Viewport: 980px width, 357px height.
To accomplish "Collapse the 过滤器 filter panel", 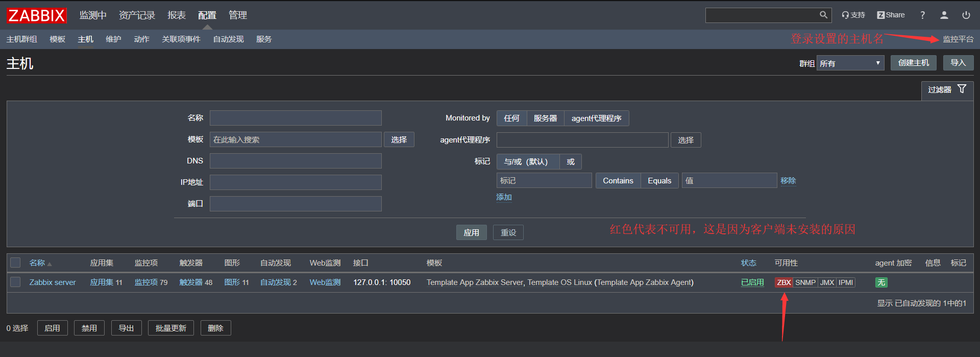I will (947, 90).
